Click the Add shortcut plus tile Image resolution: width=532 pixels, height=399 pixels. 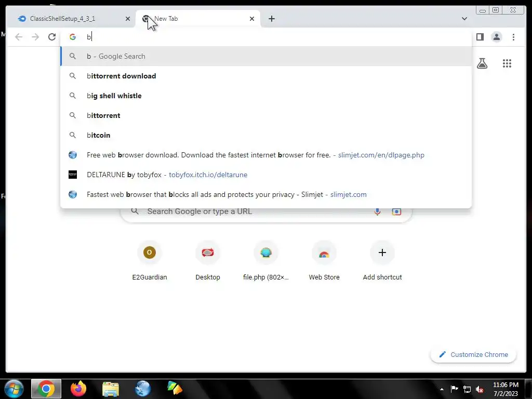click(x=382, y=261)
